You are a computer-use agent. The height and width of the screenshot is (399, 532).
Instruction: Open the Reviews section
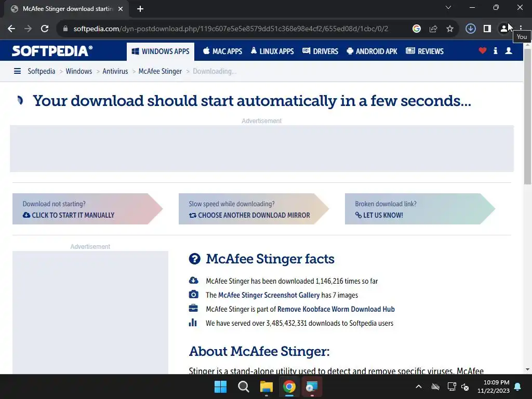[425, 51]
